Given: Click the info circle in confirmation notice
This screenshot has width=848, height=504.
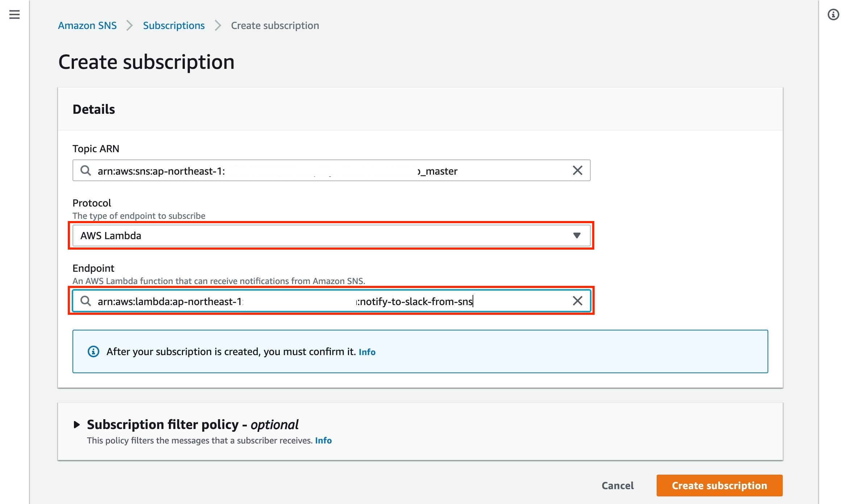Looking at the screenshot, I should [x=93, y=351].
